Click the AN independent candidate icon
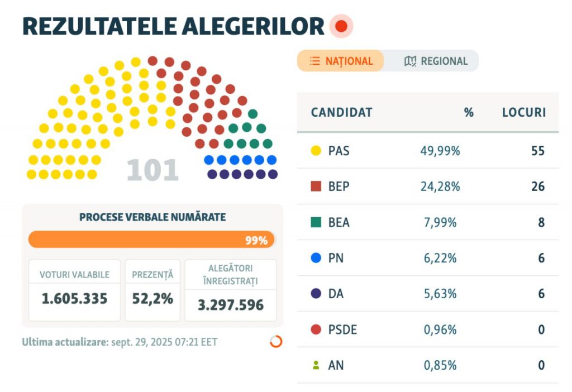This screenshot has height=392, width=572. click(x=316, y=365)
